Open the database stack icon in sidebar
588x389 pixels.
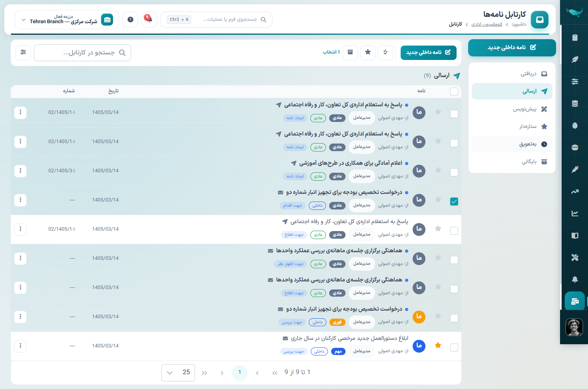(x=575, y=104)
